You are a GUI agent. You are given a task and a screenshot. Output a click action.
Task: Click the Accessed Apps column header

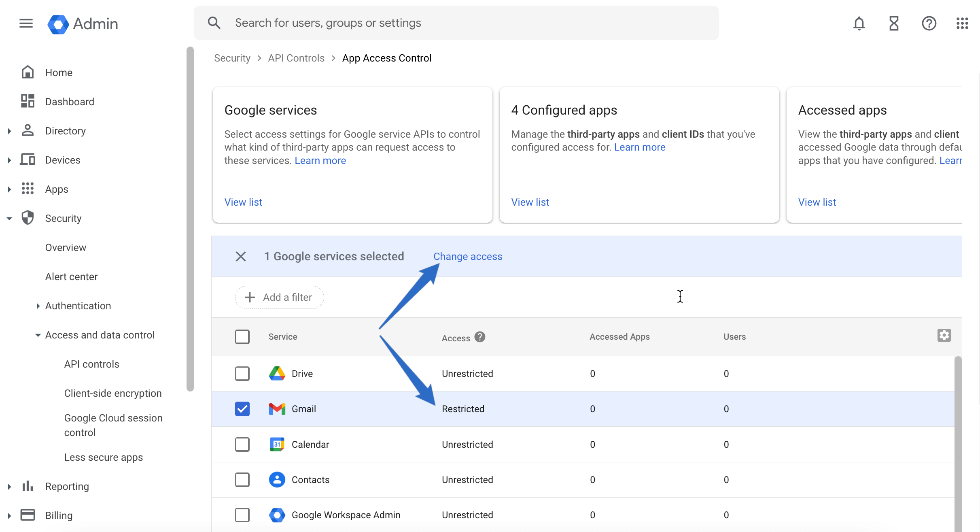tap(619, 336)
